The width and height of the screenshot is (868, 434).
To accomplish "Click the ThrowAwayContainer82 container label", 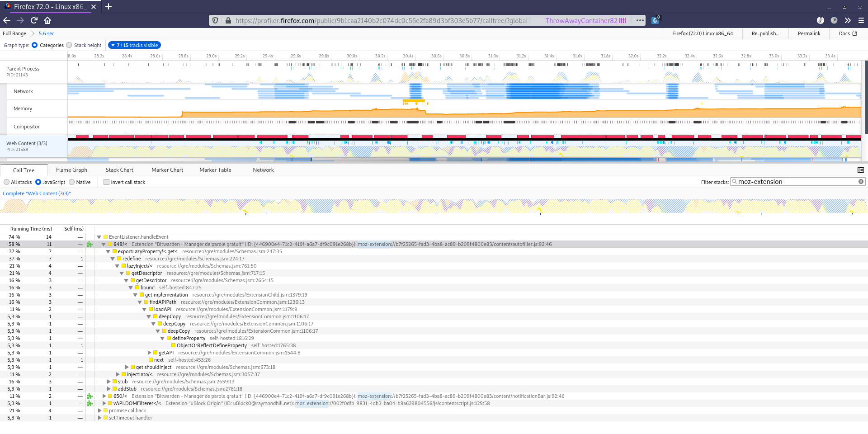I will click(585, 20).
